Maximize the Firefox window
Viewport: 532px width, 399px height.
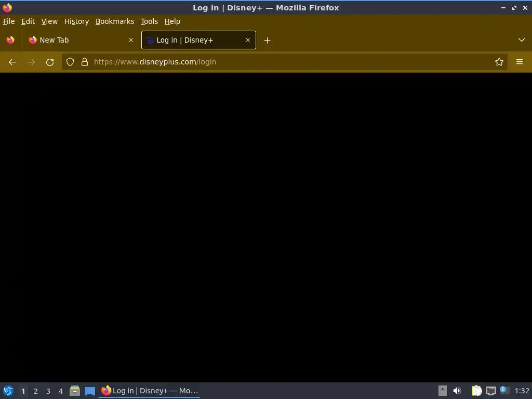tap(514, 7)
